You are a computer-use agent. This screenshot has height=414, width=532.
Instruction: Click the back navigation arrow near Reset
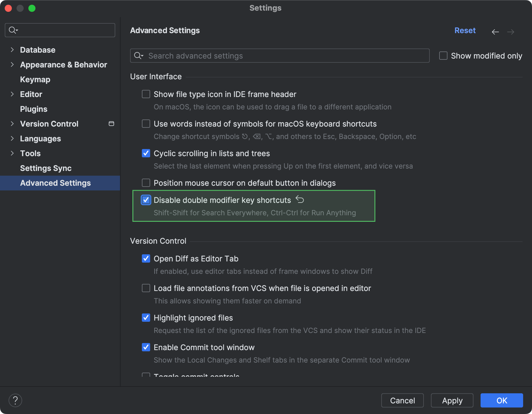coord(495,32)
